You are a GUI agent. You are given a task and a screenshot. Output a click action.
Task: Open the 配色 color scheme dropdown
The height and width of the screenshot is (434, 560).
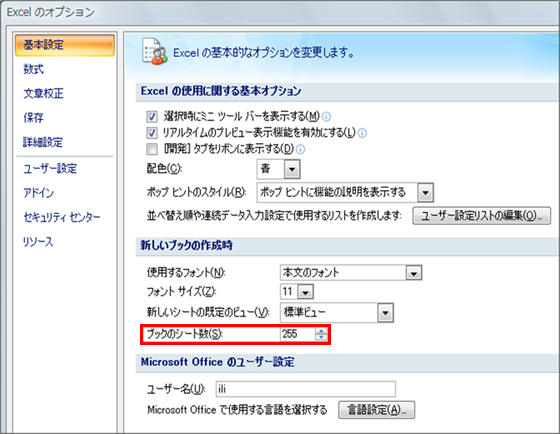click(x=292, y=169)
